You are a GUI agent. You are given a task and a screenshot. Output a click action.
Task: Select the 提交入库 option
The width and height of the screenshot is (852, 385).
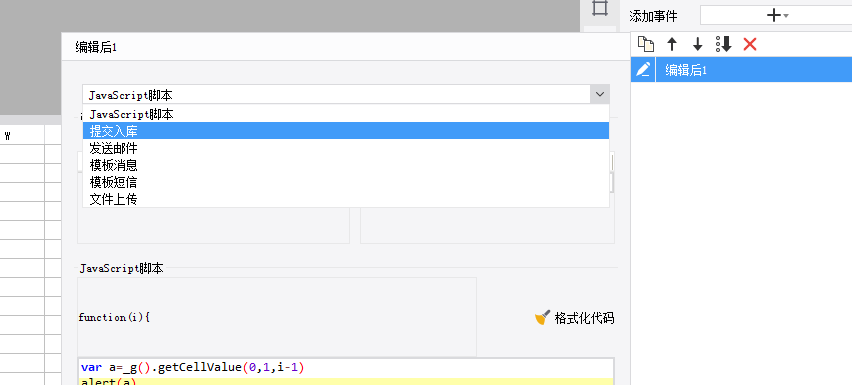click(346, 130)
